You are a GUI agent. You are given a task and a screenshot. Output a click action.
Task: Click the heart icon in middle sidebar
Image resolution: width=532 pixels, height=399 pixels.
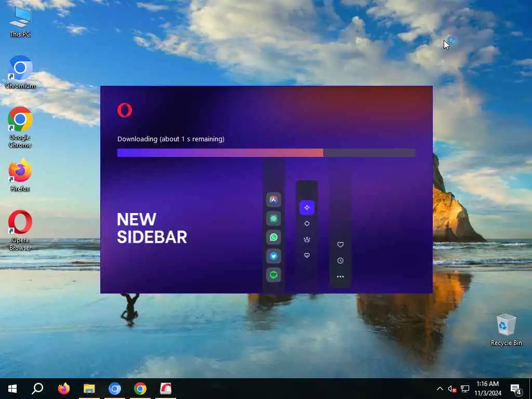tap(307, 256)
